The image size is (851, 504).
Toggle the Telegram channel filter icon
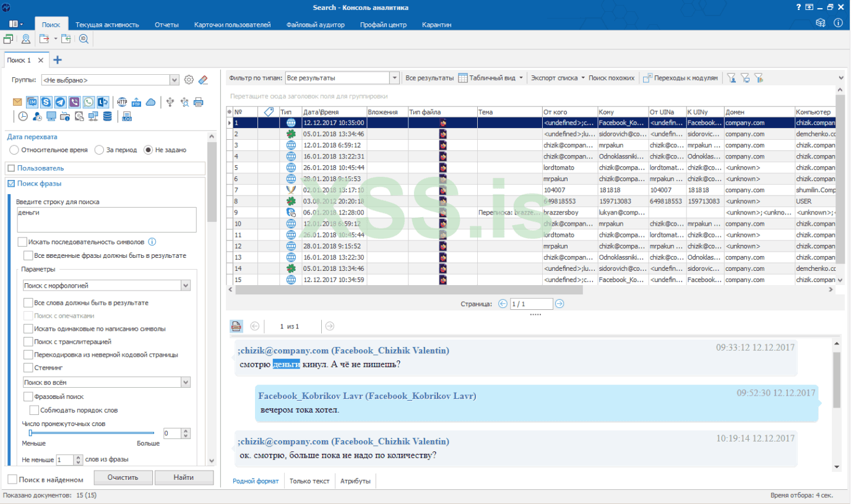click(x=61, y=102)
